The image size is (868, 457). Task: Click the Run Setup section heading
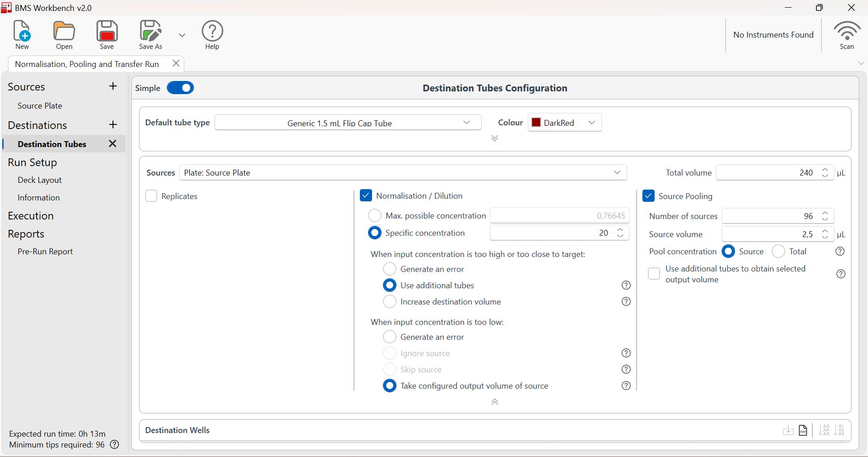[33, 162]
